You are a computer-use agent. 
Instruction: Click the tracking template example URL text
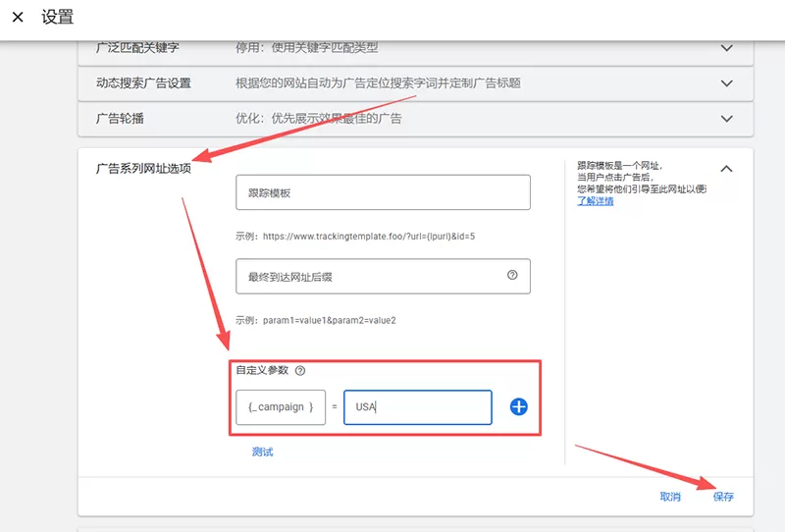(x=369, y=236)
